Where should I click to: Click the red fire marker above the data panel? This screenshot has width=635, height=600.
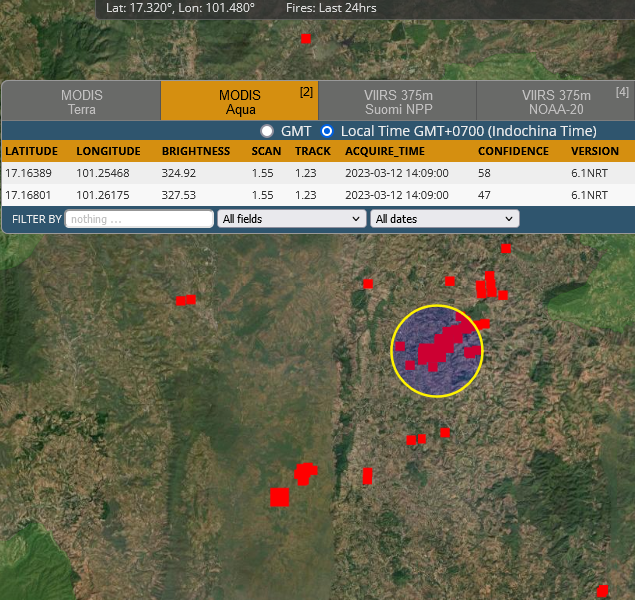tap(306, 39)
